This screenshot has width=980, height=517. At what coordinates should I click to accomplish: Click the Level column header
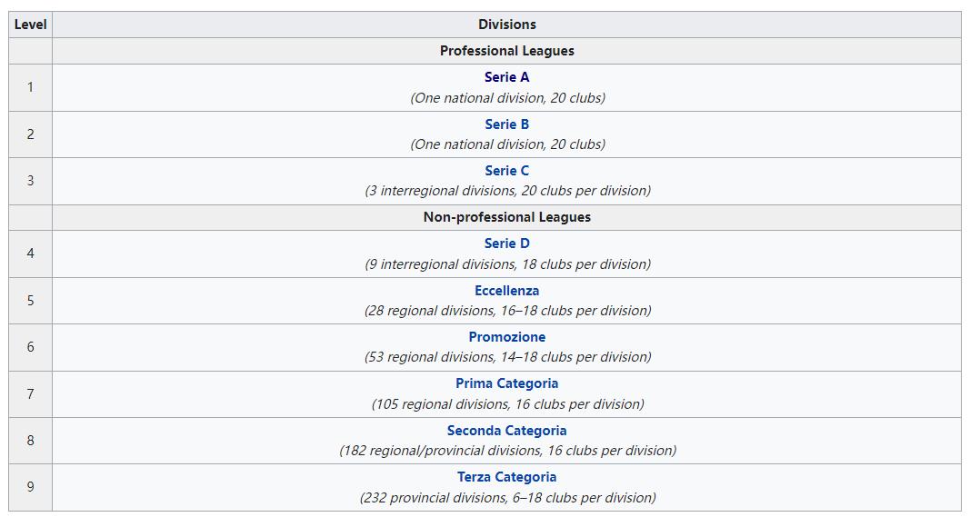[30, 25]
